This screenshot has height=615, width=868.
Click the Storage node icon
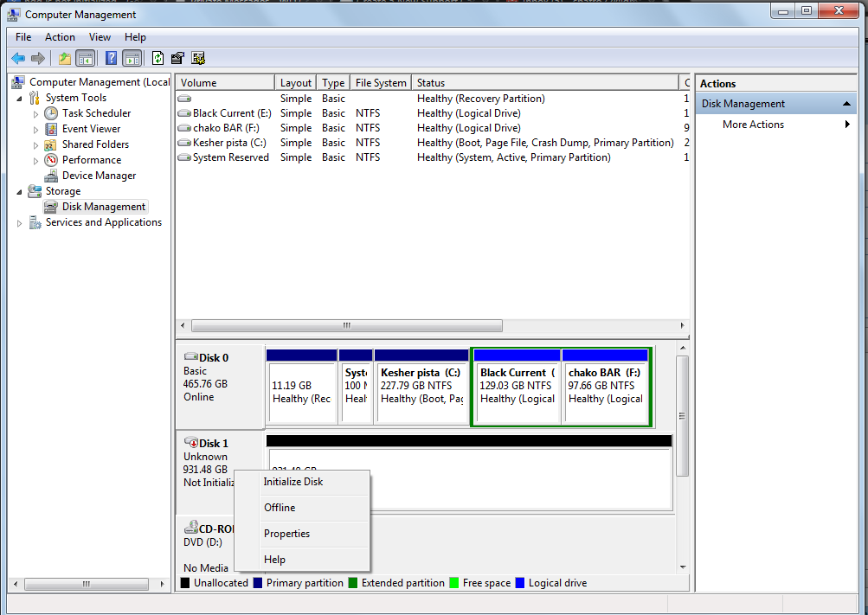pos(35,191)
